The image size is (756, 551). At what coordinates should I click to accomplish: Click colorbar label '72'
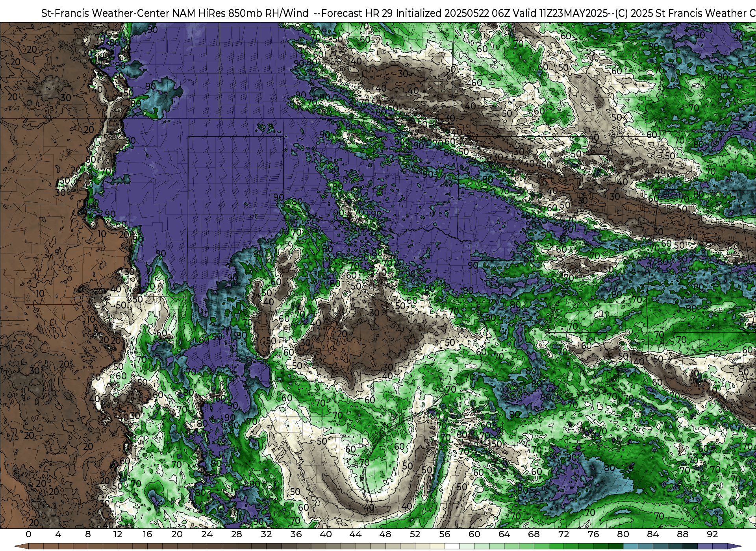click(563, 534)
